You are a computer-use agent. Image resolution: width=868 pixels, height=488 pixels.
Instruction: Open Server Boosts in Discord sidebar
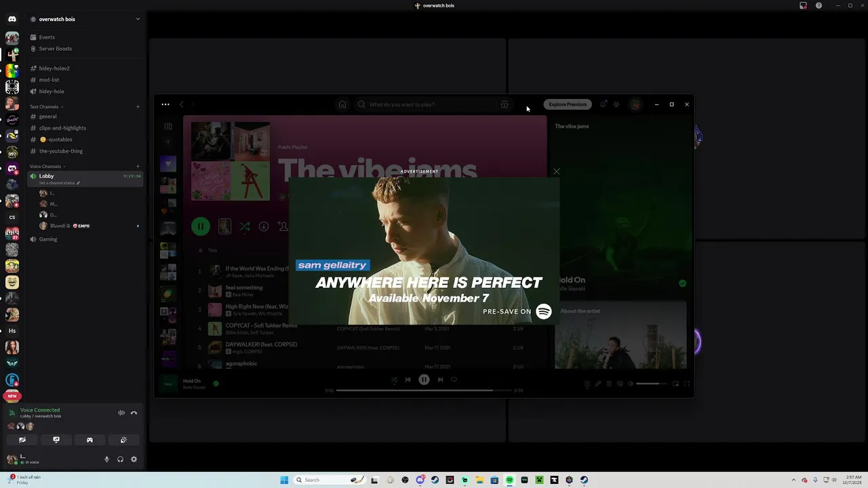pos(55,49)
